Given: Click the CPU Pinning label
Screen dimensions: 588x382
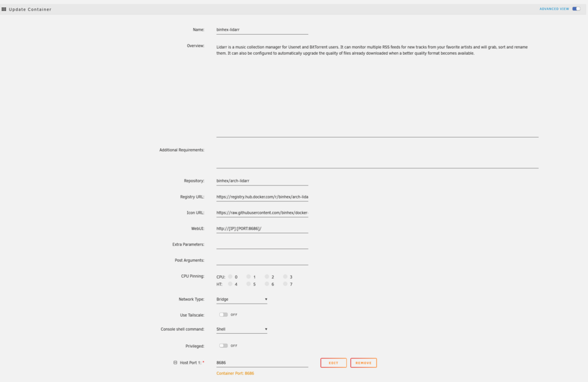Looking at the screenshot, I should click(192, 276).
